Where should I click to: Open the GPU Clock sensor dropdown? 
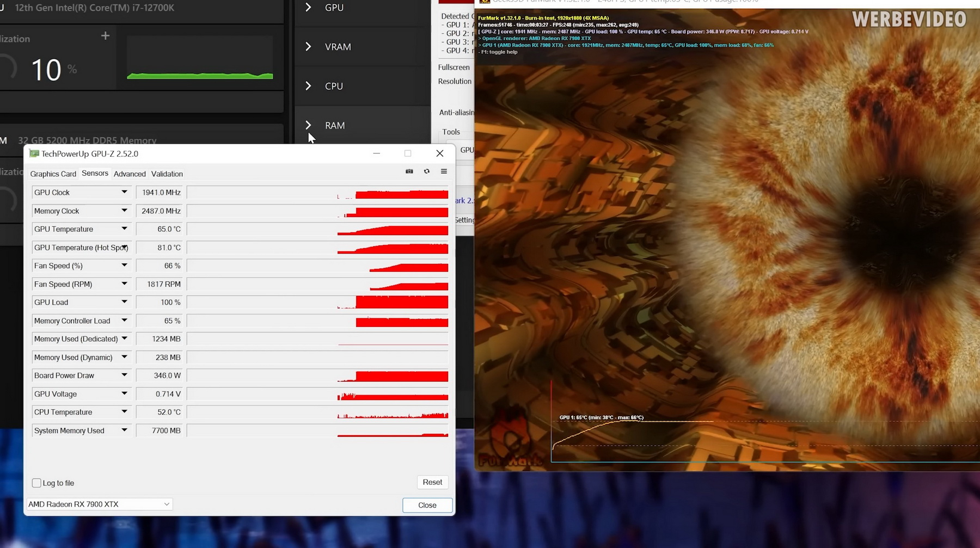124,192
